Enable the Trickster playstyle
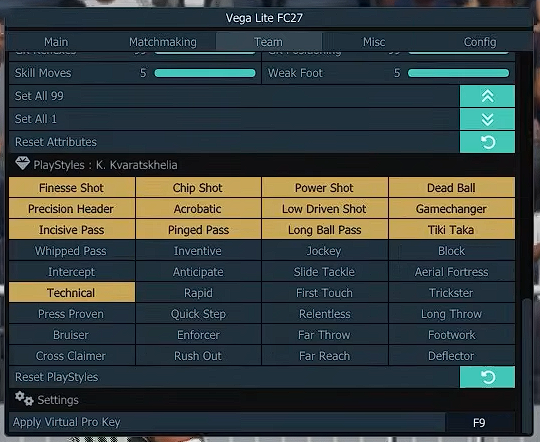 pos(451,293)
